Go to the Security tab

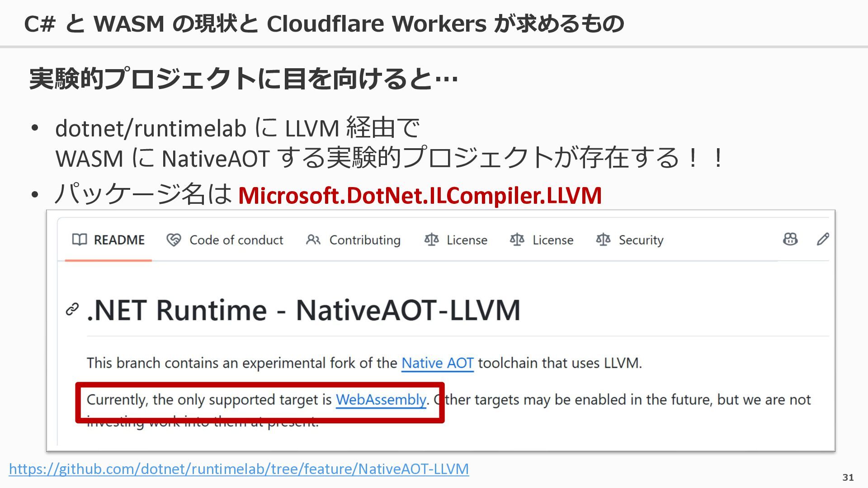click(x=641, y=240)
